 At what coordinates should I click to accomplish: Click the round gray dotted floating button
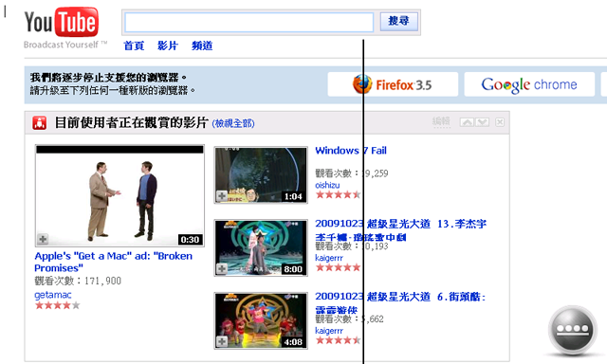[x=573, y=330]
